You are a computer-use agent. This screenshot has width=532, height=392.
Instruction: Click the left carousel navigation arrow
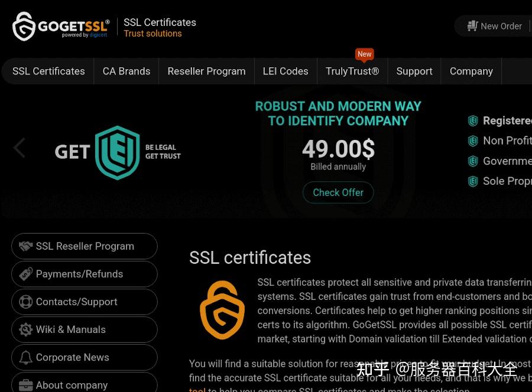tap(19, 148)
